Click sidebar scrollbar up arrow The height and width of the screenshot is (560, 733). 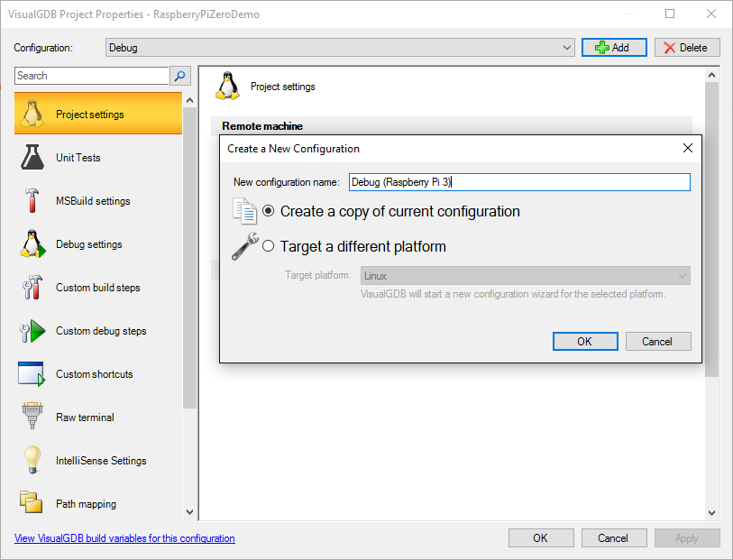tap(190, 100)
